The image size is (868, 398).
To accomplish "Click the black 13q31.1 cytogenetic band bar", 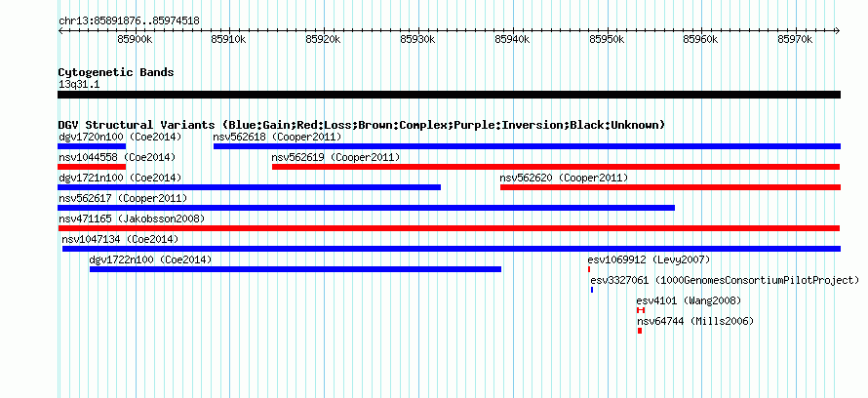I will (x=449, y=95).
